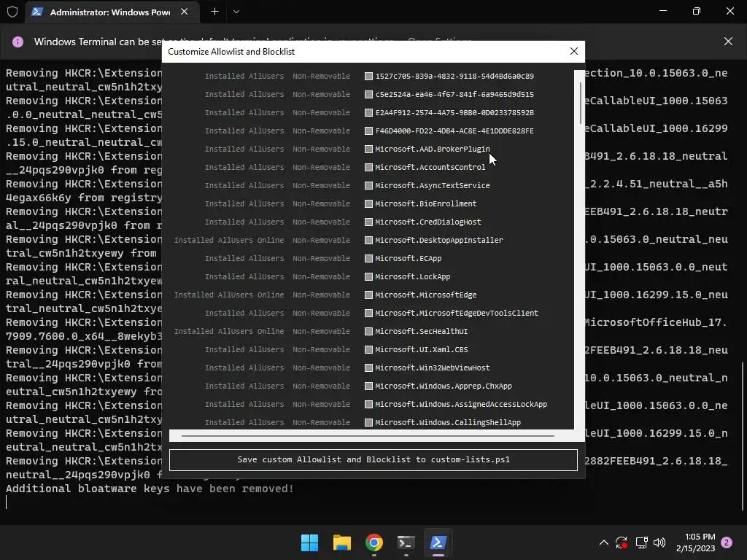The image size is (747, 560).
Task: Click the dialog's vertical scrollbar thumb
Action: (x=580, y=104)
